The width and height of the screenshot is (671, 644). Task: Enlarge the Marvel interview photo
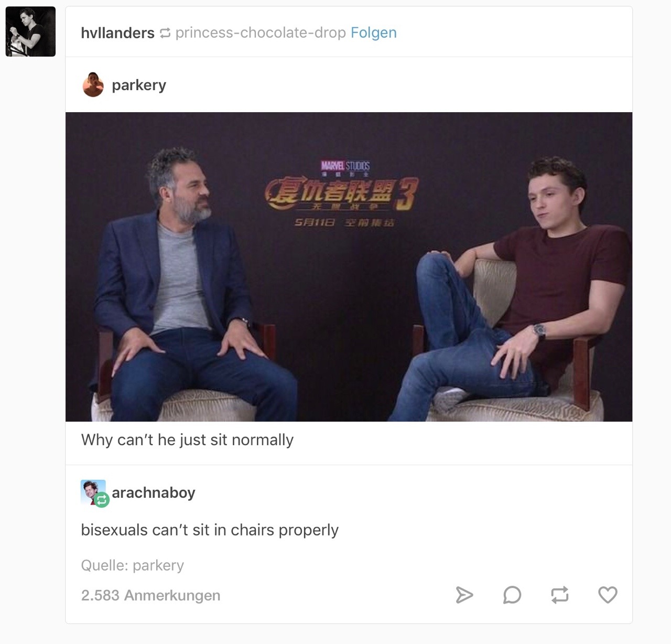tap(349, 267)
